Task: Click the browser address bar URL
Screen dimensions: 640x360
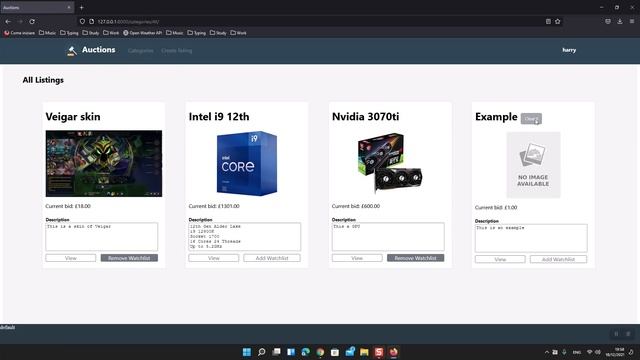Action: pyautogui.click(x=128, y=21)
